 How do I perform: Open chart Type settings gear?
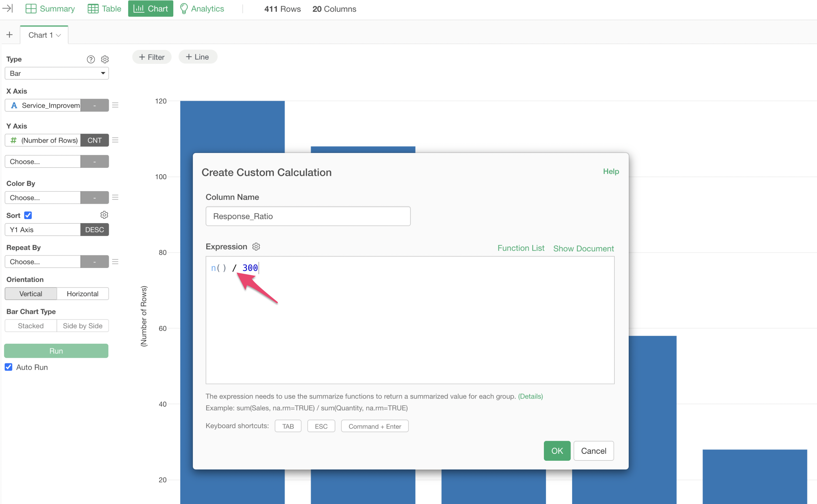click(x=105, y=59)
